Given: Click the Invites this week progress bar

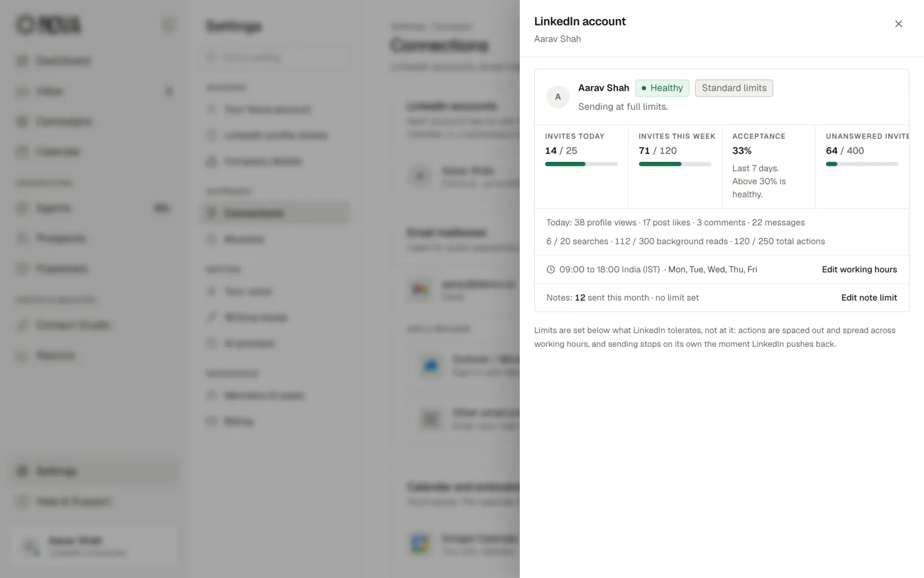Looking at the screenshot, I should tap(675, 164).
